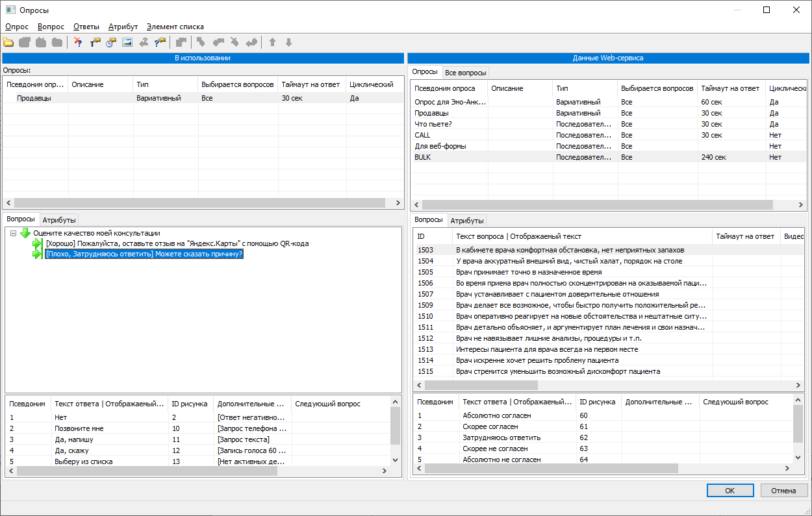Click the gray down arrow toolbar icon
This screenshot has height=516, width=812.
(288, 43)
